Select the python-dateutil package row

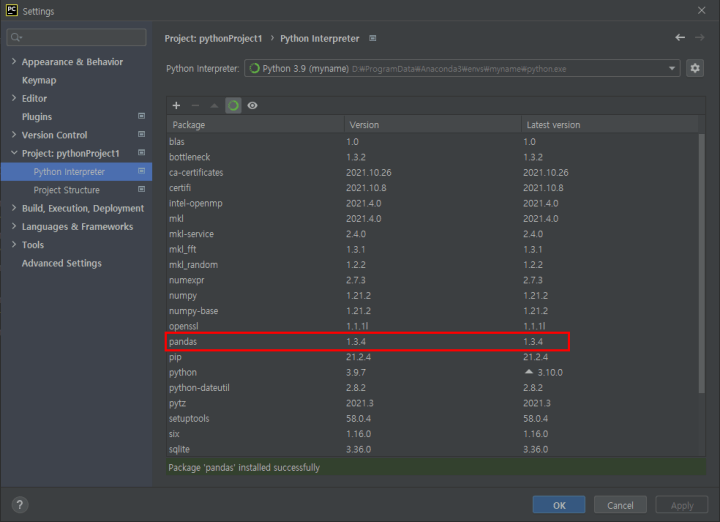(433, 388)
